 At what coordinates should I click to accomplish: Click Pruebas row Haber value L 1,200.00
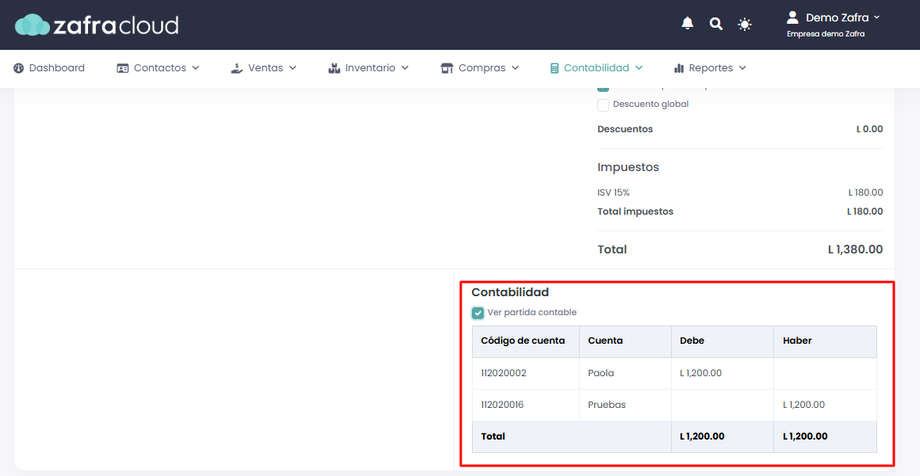tap(804, 405)
